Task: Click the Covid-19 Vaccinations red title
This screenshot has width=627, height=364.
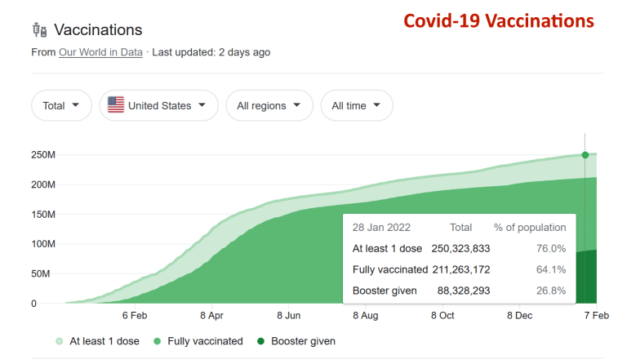Action: (499, 21)
